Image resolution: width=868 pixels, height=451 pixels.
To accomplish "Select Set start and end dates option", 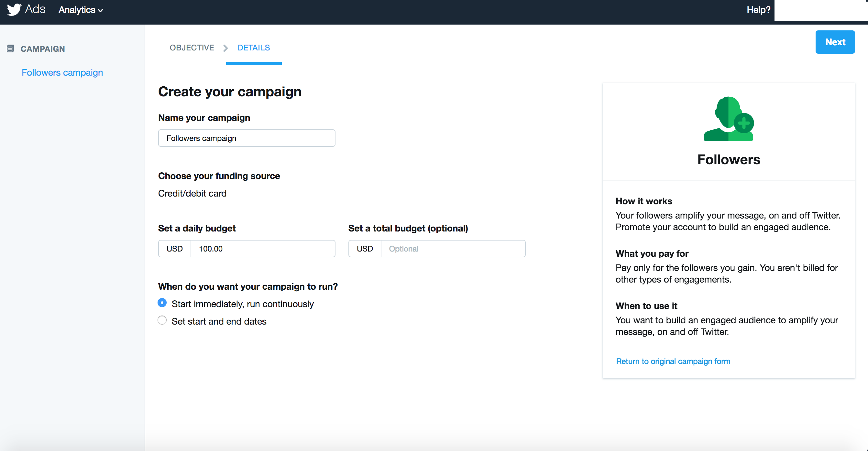I will coord(162,320).
